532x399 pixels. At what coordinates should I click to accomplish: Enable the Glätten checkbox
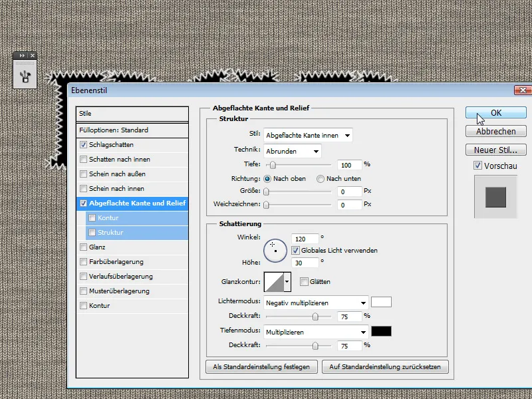[x=304, y=282]
